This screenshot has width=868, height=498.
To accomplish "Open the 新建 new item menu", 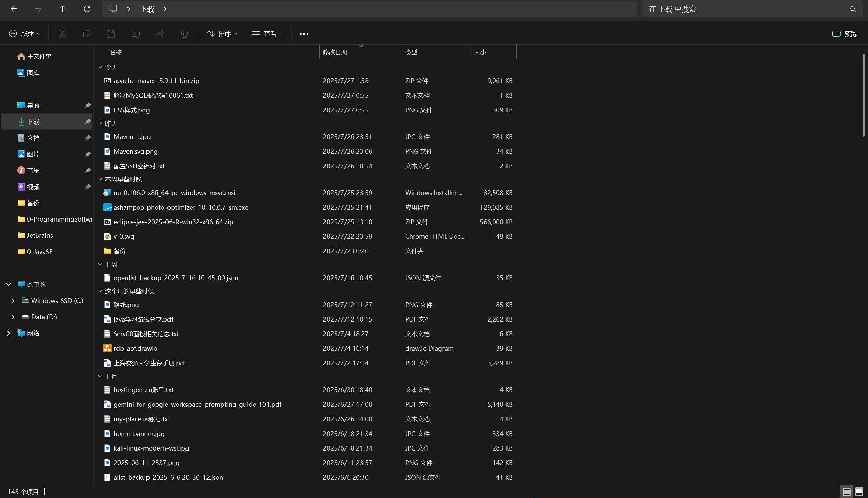I will (x=25, y=34).
